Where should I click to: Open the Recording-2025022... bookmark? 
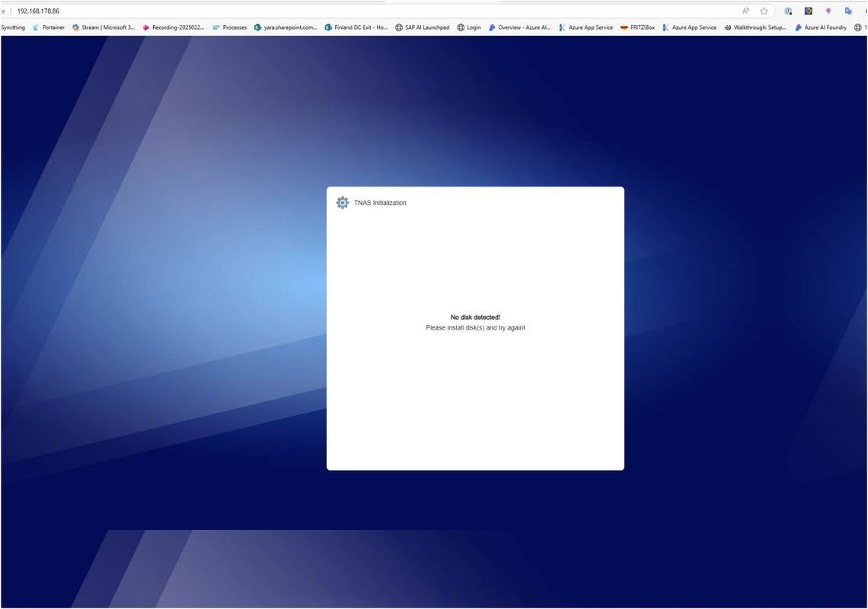(174, 27)
